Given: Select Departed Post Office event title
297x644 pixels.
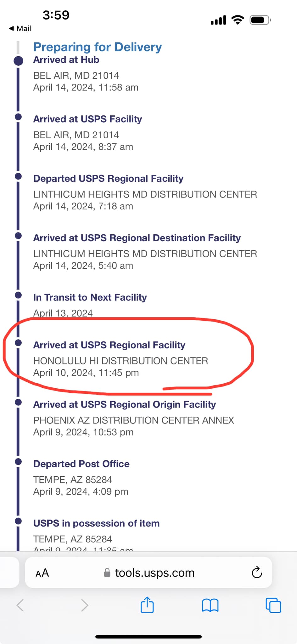Looking at the screenshot, I should click(x=81, y=464).
